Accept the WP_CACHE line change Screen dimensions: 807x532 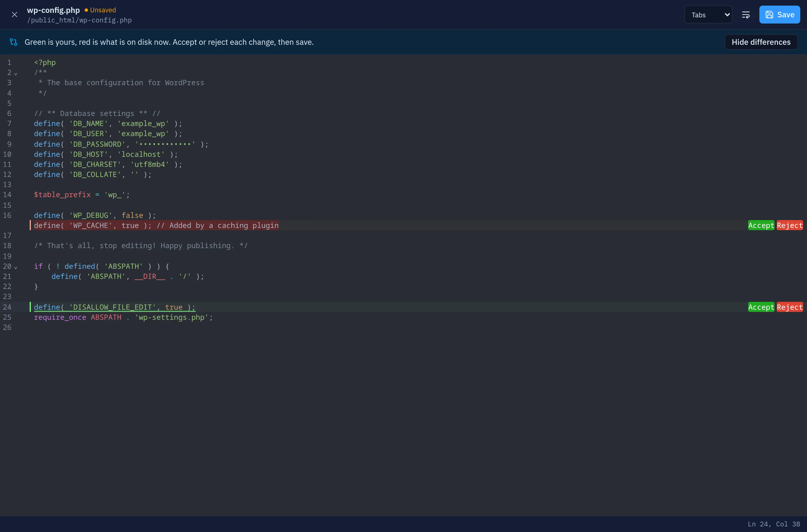click(761, 225)
